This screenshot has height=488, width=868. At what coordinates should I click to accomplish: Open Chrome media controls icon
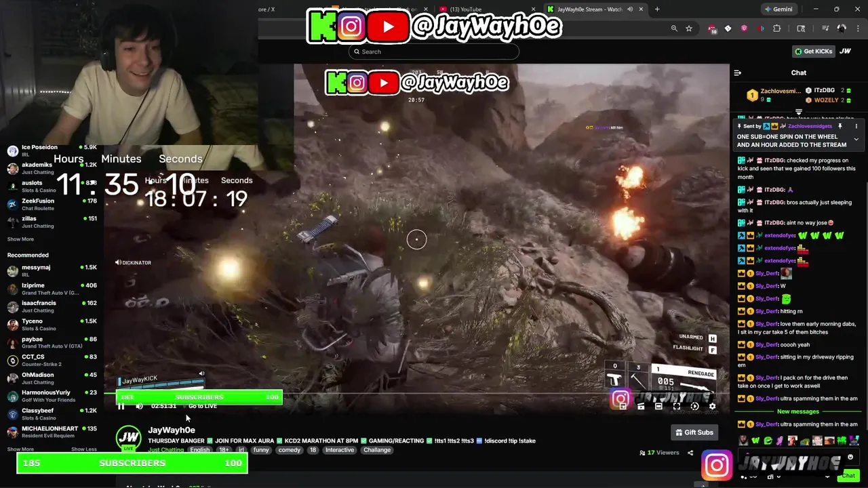[825, 28]
